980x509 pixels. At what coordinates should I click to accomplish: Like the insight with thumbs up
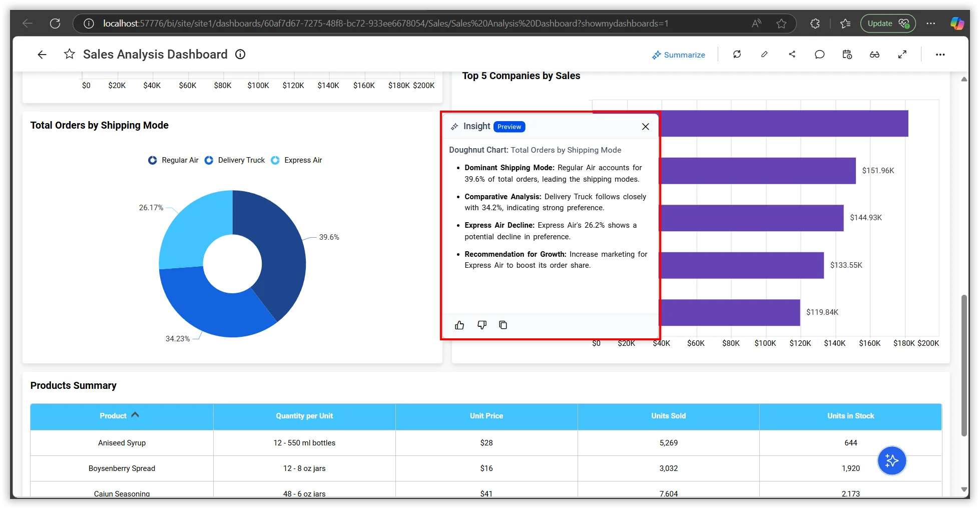click(x=459, y=325)
